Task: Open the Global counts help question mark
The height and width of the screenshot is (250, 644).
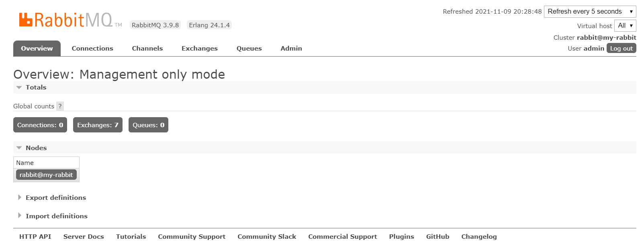Action: 60,106
